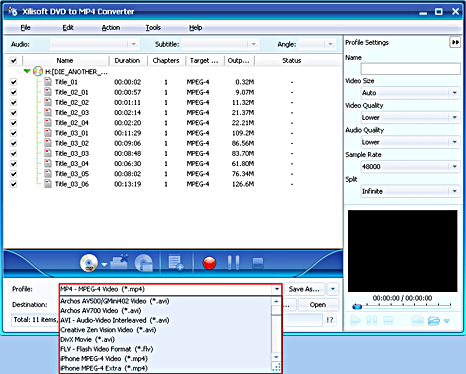Image resolution: width=466 pixels, height=374 pixels.
Task: Click the profile Name input field
Action: [411, 69]
